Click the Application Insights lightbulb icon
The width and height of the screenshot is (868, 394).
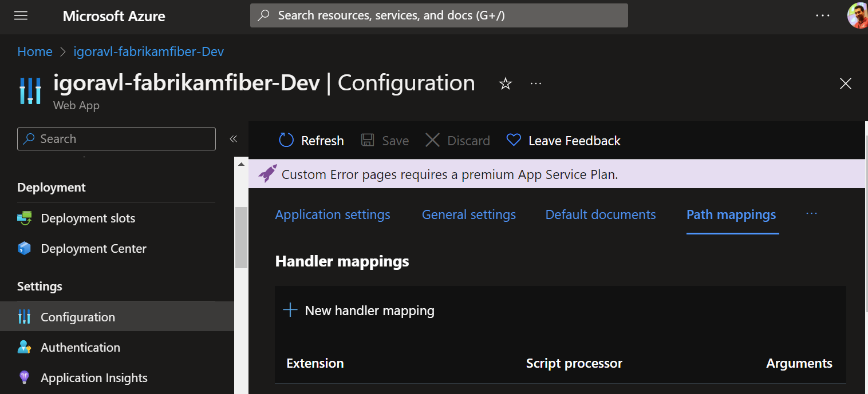[x=24, y=377]
